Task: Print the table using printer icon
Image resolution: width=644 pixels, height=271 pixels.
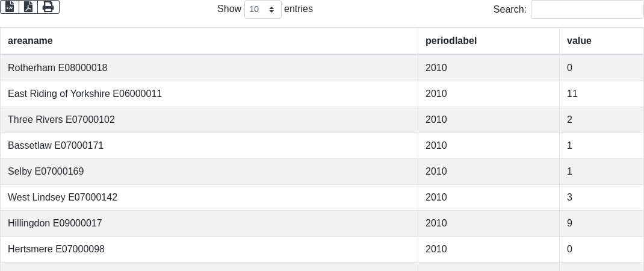Action: pyautogui.click(x=48, y=7)
